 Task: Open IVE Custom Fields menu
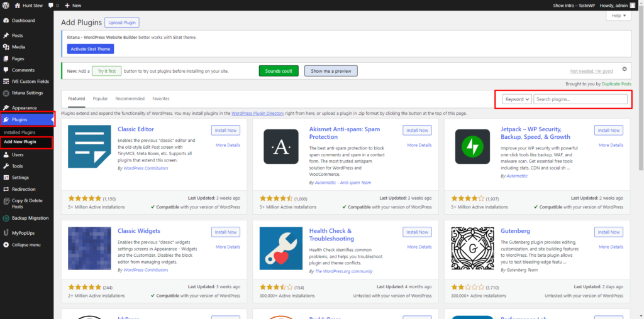pos(26,82)
